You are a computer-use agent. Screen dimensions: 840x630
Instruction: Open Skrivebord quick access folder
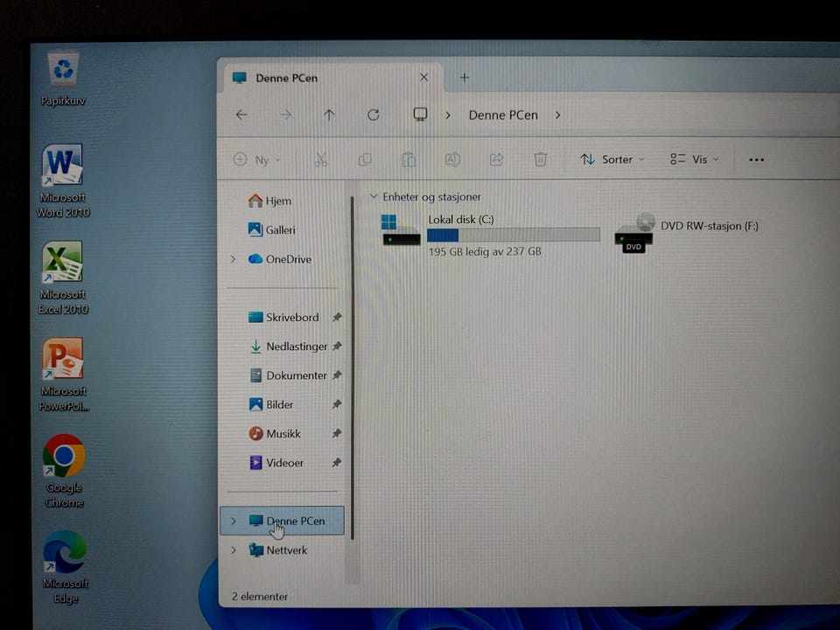pos(283,317)
